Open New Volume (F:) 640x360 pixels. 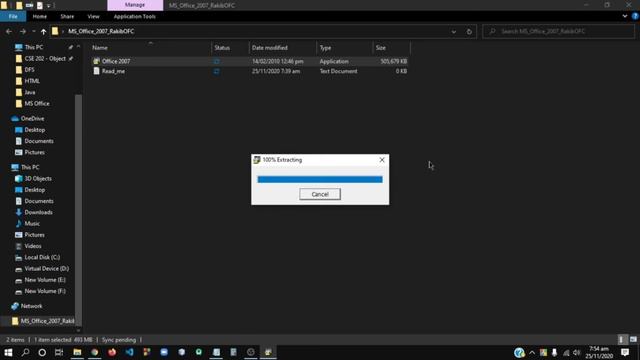(x=44, y=291)
